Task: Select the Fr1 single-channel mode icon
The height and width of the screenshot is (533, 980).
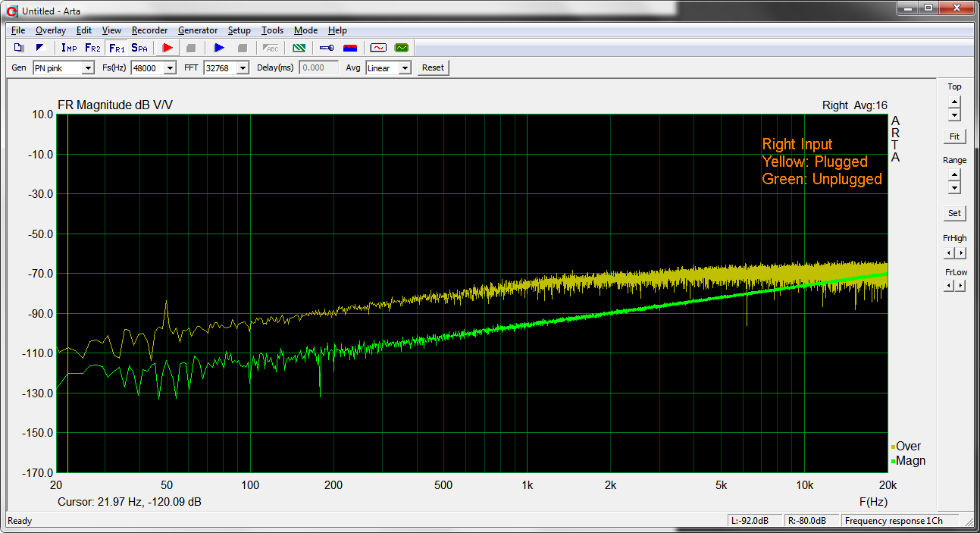Action: (116, 48)
